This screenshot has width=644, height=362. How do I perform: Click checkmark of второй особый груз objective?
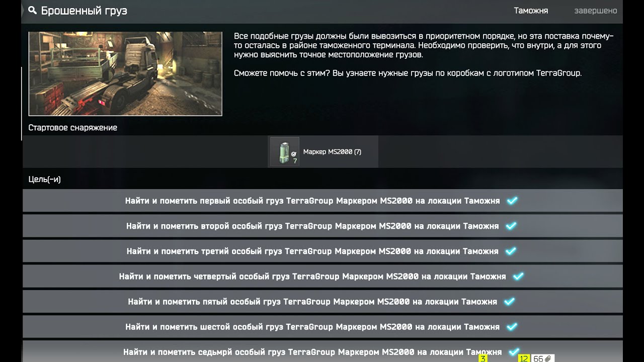pyautogui.click(x=511, y=226)
